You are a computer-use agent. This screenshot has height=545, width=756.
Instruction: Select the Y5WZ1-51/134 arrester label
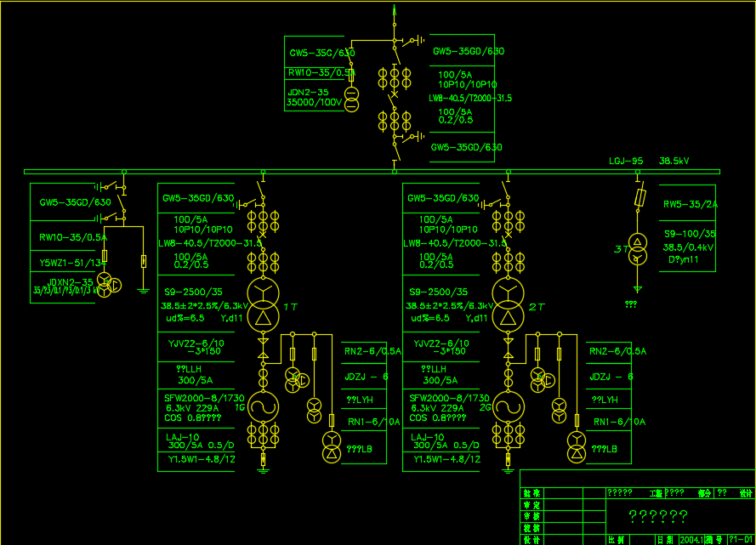tap(73, 263)
